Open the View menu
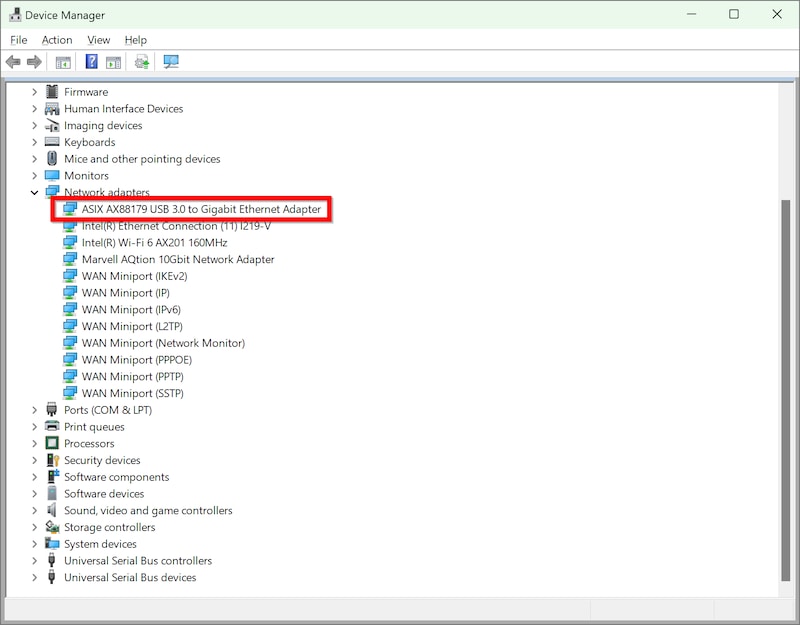The image size is (800, 625). (x=99, y=40)
